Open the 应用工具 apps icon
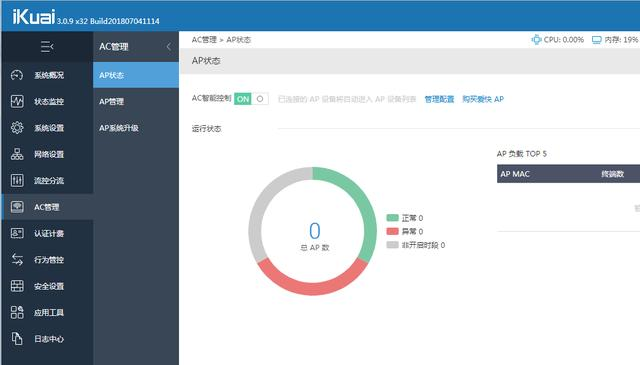Screen dimensions: 640x365 tap(17, 312)
